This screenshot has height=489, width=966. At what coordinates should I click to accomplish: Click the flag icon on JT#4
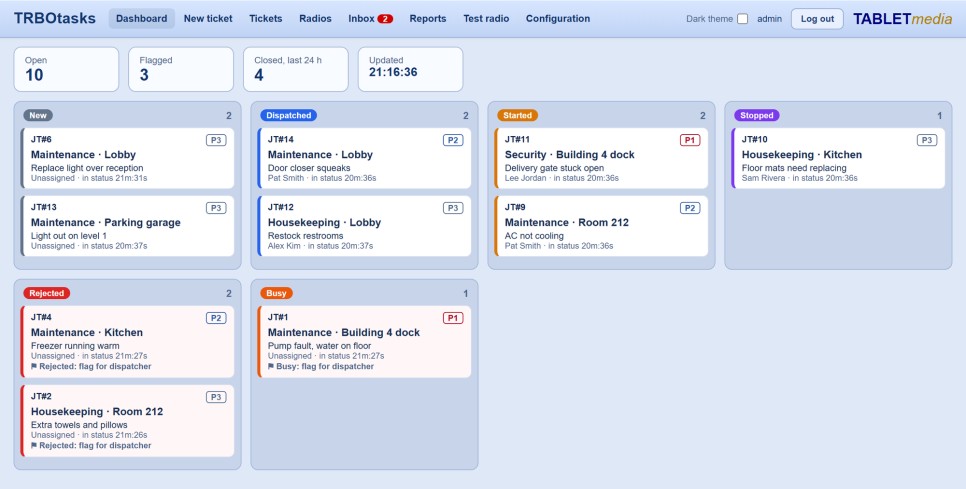point(34,366)
